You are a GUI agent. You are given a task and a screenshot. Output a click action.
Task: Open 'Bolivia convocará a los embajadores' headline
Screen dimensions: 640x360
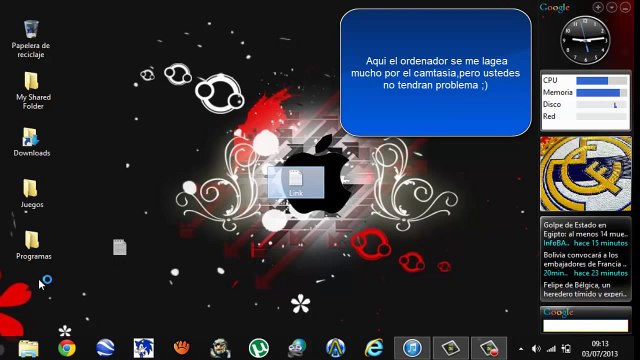[584, 260]
